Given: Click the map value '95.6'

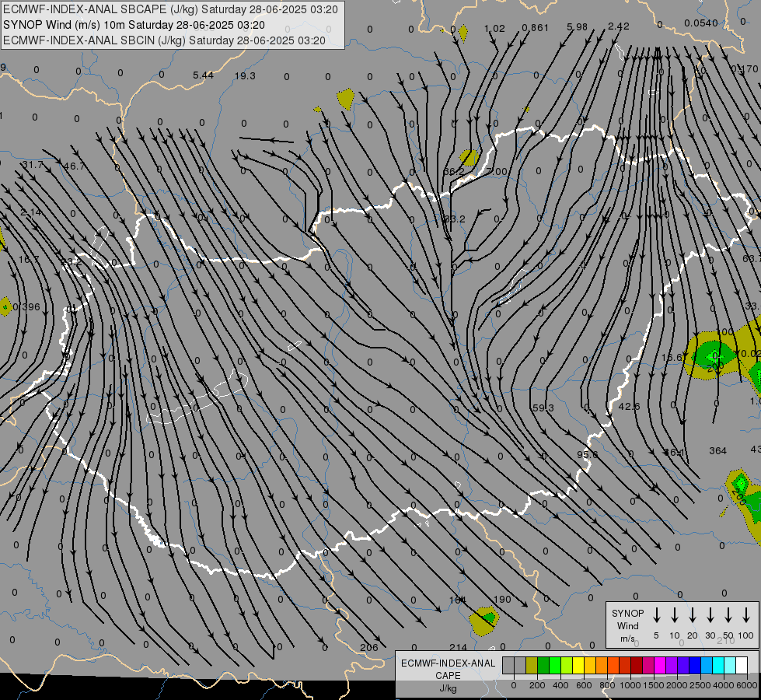Looking at the screenshot, I should click(x=587, y=455).
